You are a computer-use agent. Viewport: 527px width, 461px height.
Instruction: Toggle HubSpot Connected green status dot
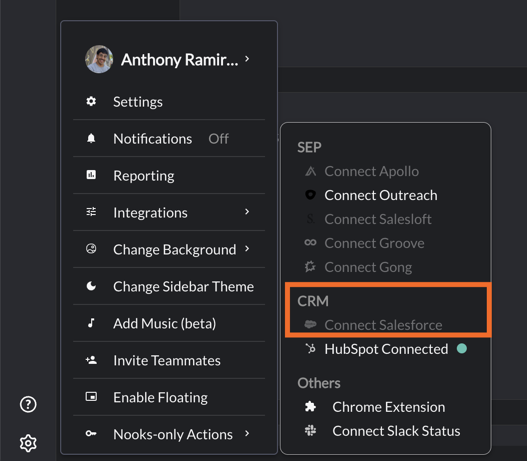(x=462, y=348)
